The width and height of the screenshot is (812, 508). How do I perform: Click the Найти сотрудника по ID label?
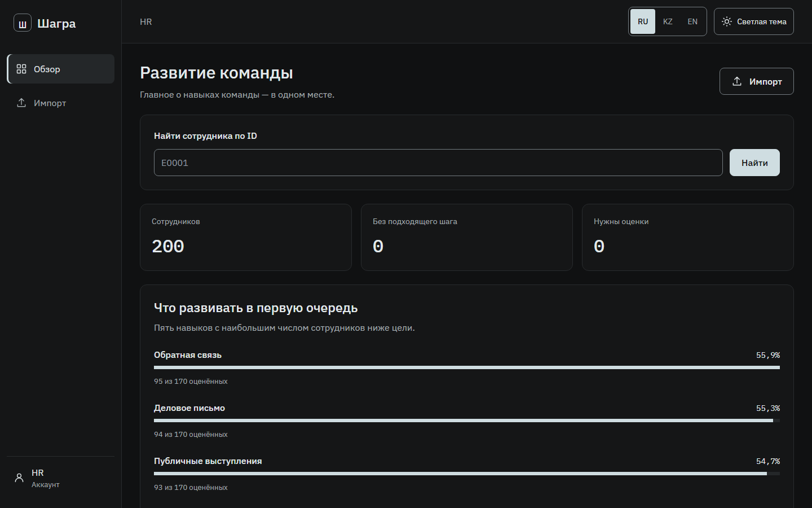(x=205, y=136)
